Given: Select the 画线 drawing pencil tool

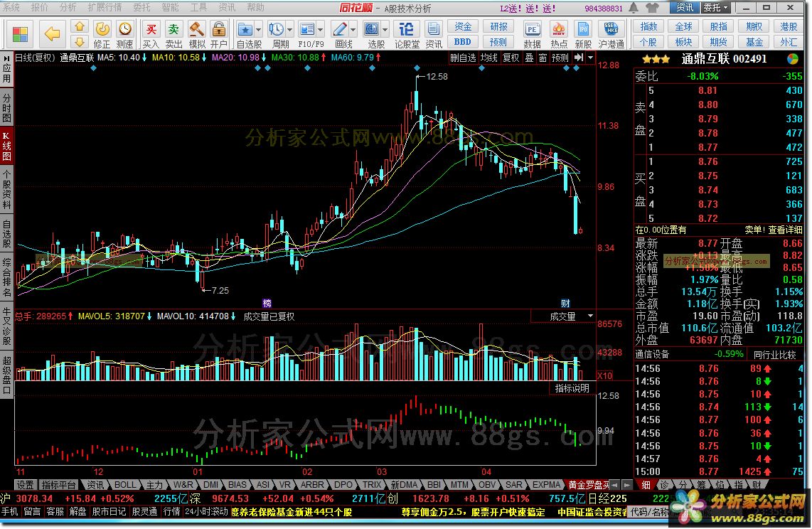Looking at the screenshot, I should coord(339,29).
